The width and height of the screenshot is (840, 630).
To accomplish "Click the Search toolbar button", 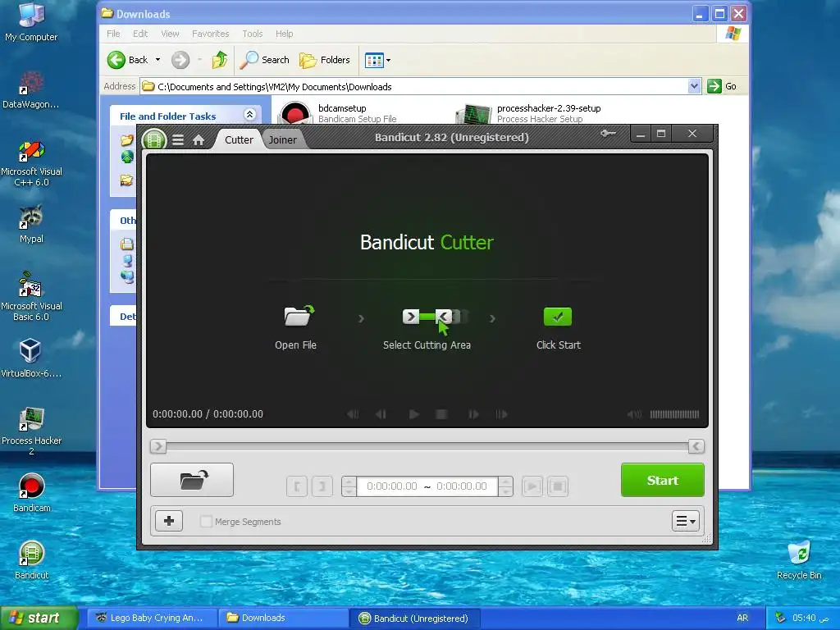I will click(264, 60).
